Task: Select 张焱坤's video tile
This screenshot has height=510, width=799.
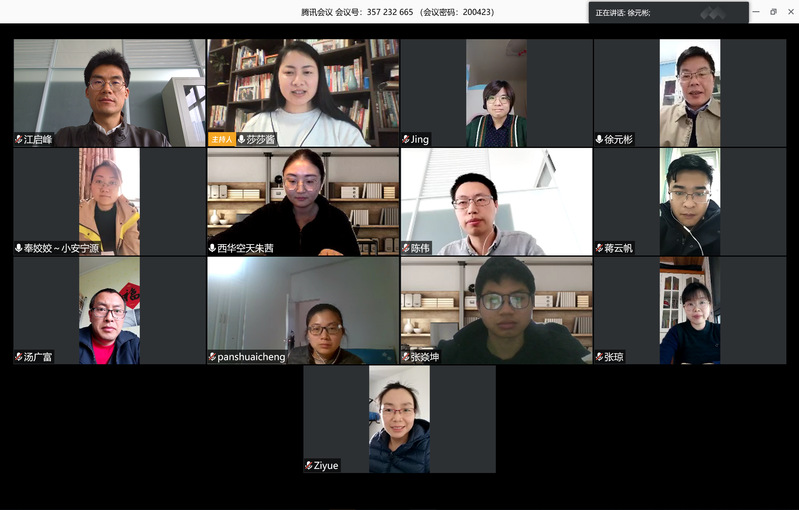Action: (496, 310)
